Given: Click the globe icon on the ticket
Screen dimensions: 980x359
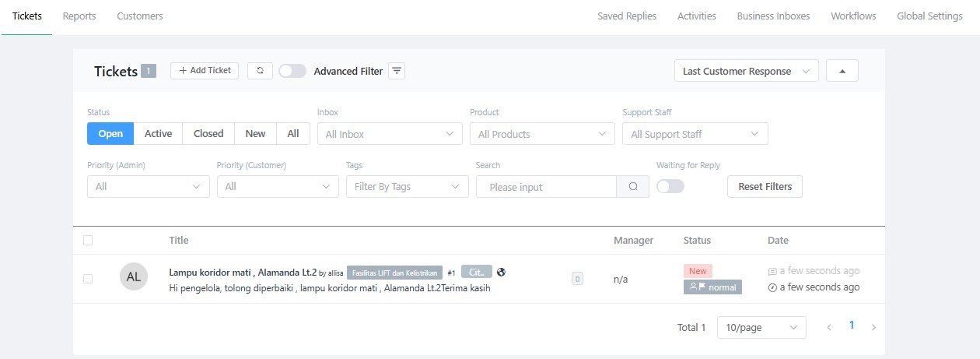Looking at the screenshot, I should coord(502,272).
